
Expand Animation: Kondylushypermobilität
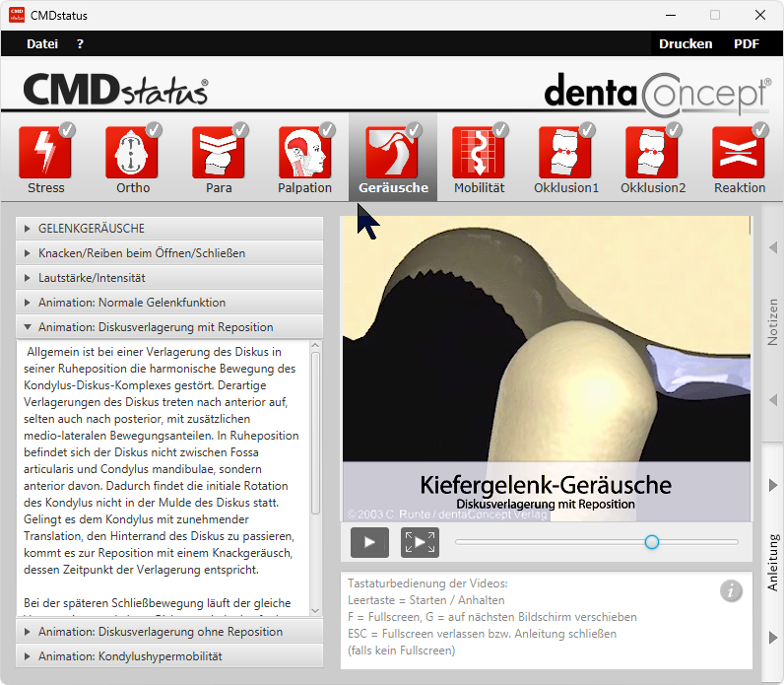[x=169, y=656]
